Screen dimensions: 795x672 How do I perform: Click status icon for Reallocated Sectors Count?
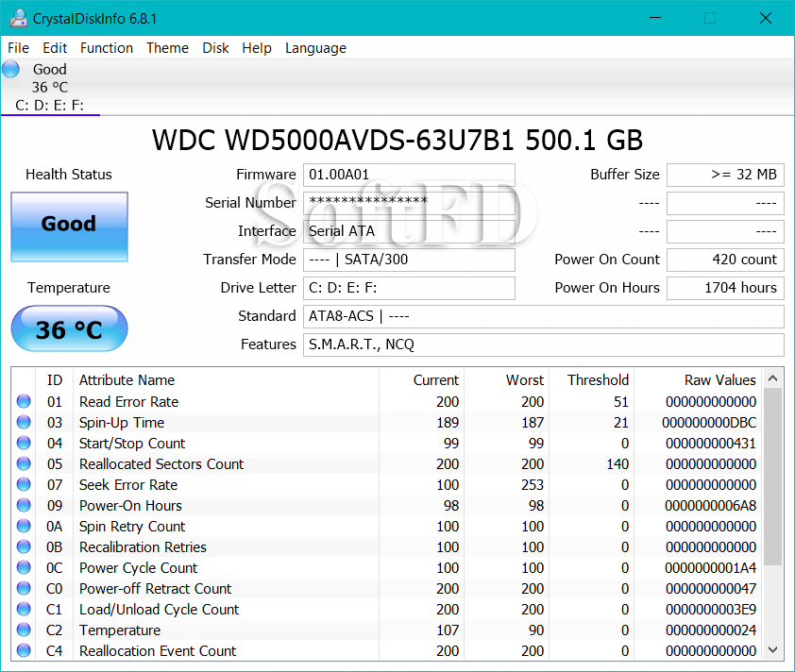(x=24, y=463)
